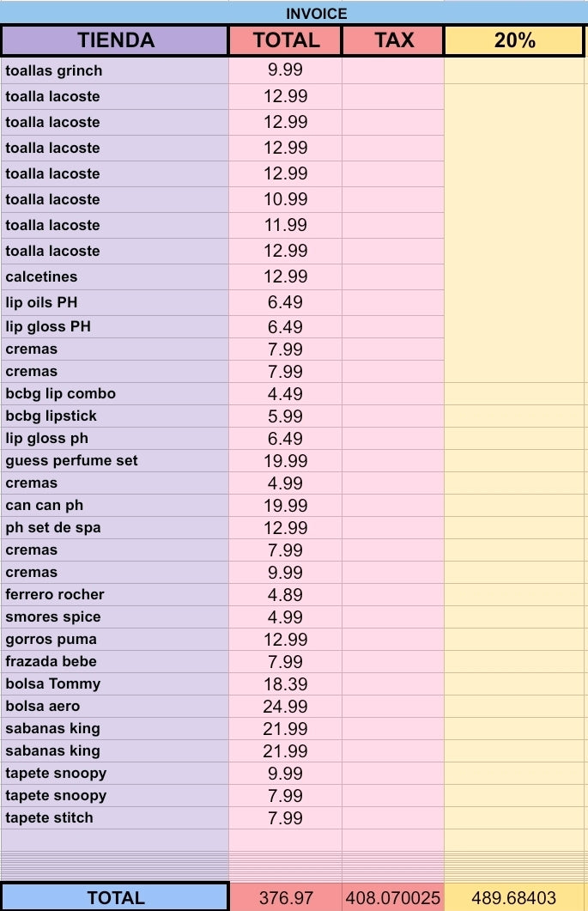Click the bolsa Tommy item cell

[x=115, y=683]
